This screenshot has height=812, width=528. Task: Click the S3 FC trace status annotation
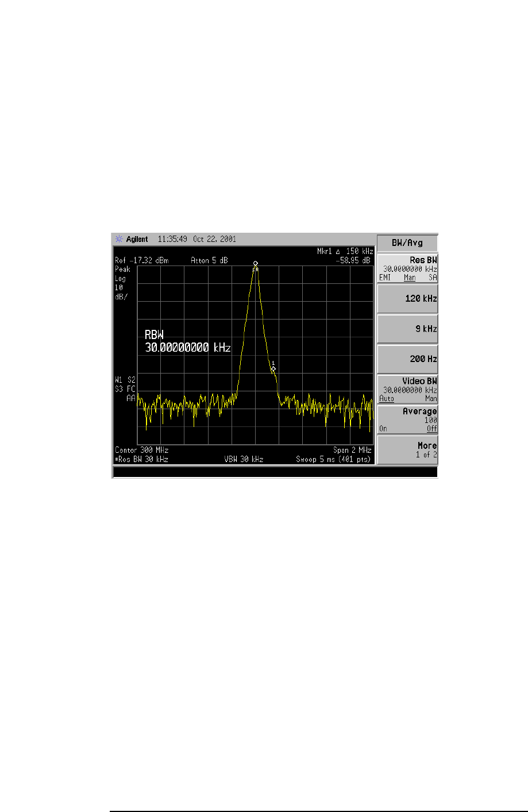coord(125,389)
